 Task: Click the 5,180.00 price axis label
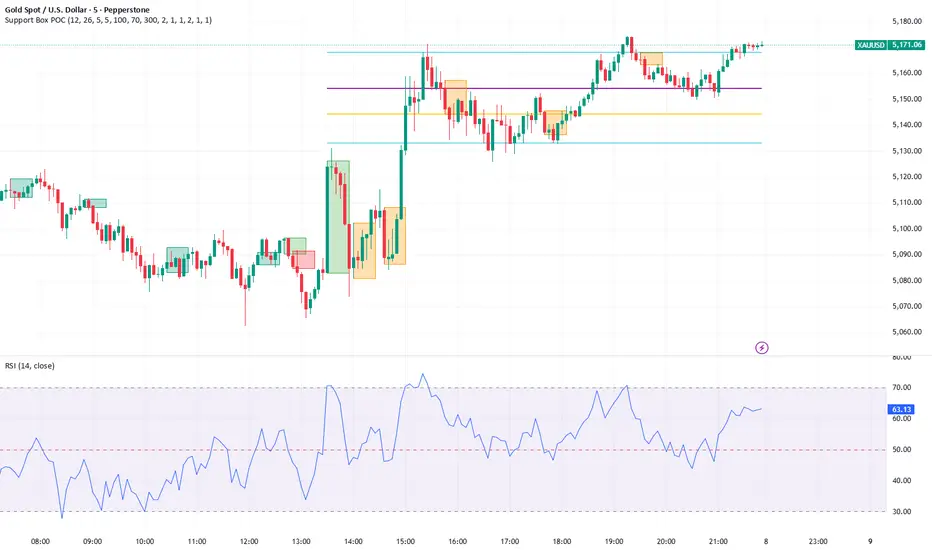pyautogui.click(x=907, y=21)
